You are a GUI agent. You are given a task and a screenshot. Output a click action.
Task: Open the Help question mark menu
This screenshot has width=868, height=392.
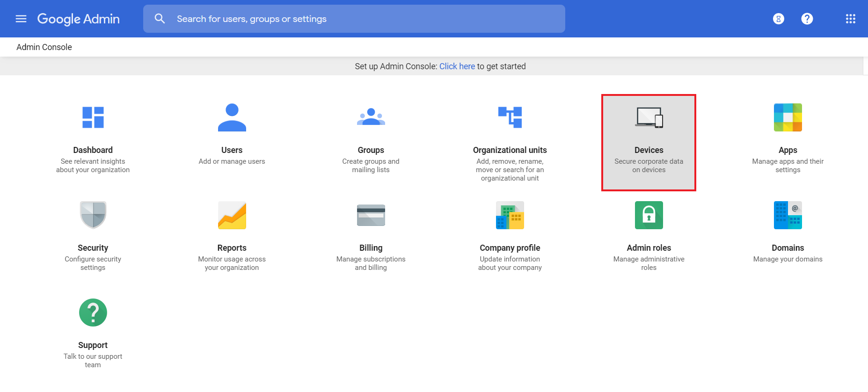807,19
